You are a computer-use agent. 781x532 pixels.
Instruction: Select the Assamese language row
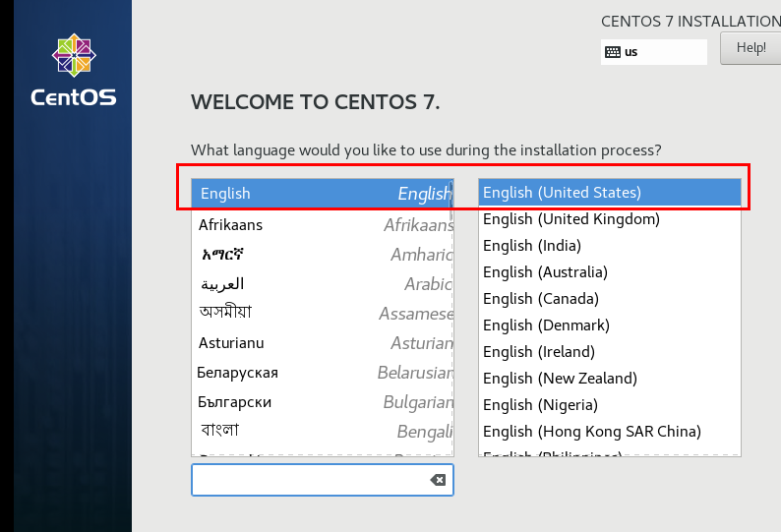coord(322,314)
